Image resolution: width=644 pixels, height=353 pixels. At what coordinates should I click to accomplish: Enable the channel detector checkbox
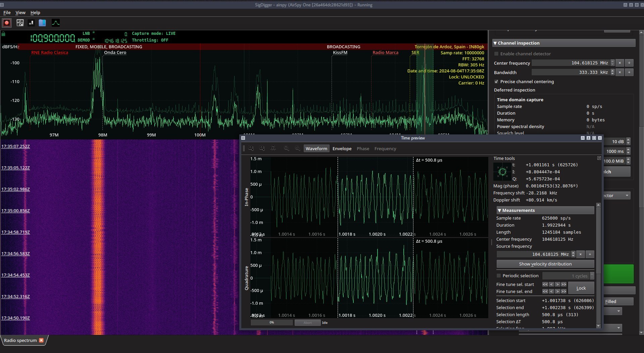(x=496, y=54)
